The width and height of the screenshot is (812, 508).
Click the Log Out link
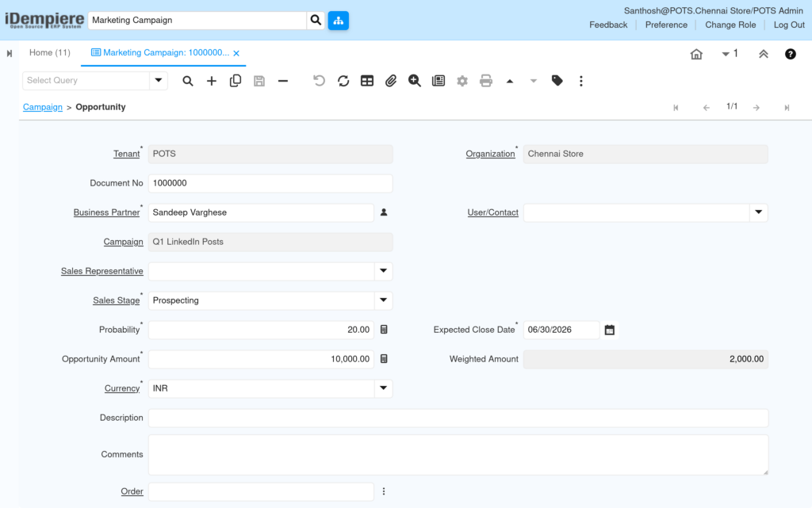(x=789, y=25)
